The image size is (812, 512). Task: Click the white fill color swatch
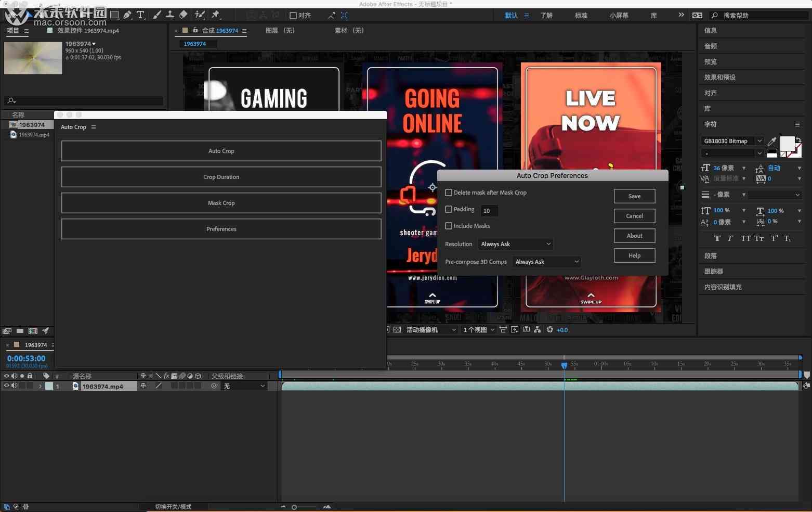pyautogui.click(x=787, y=143)
